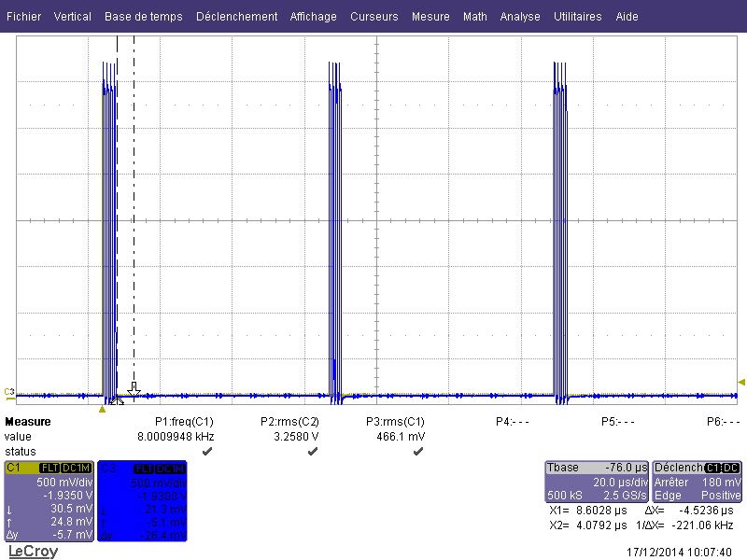Image resolution: width=747 pixels, height=560 pixels.
Task: Click the X1= 8.6028 µs cursor readout
Action: pos(588,511)
